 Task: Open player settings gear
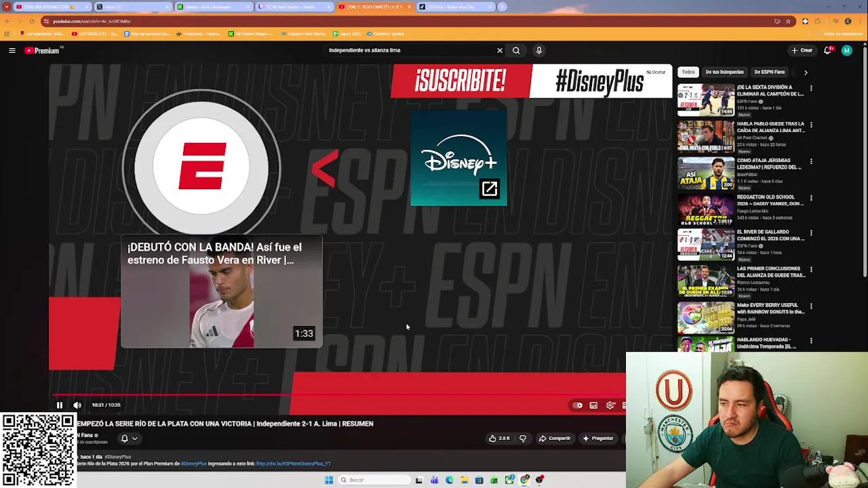click(x=610, y=405)
